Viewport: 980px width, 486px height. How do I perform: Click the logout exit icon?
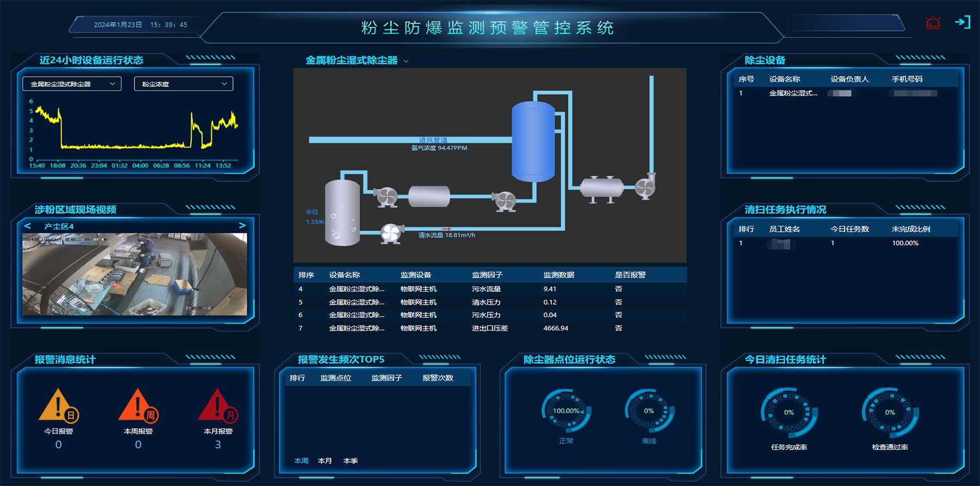pyautogui.click(x=963, y=22)
